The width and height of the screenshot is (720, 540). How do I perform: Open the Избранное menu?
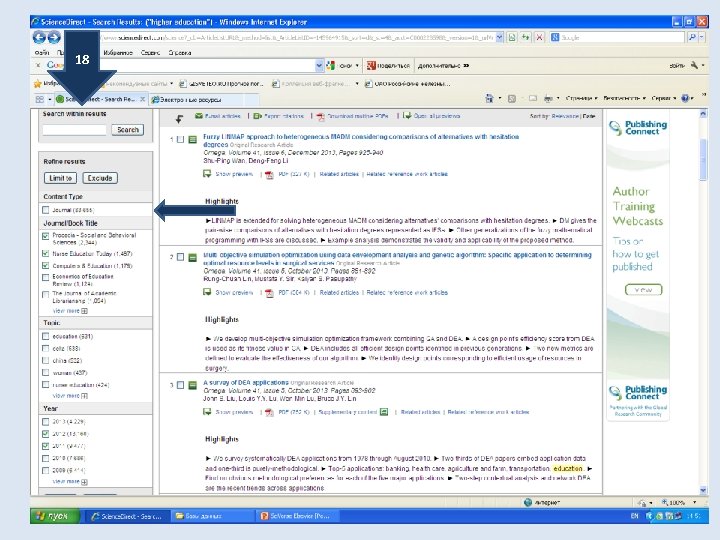tap(118, 52)
